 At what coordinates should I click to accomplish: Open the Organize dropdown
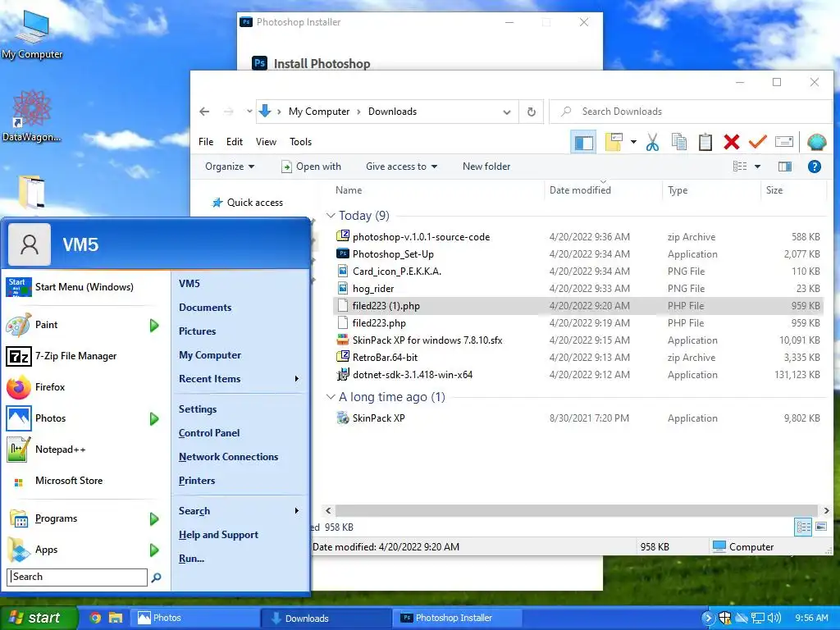click(230, 167)
